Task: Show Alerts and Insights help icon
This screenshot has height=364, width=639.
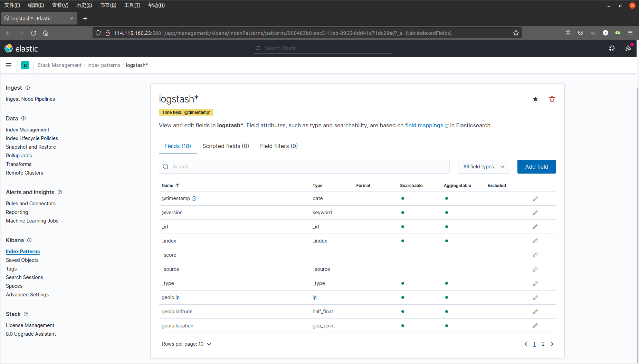Action: tap(60, 192)
